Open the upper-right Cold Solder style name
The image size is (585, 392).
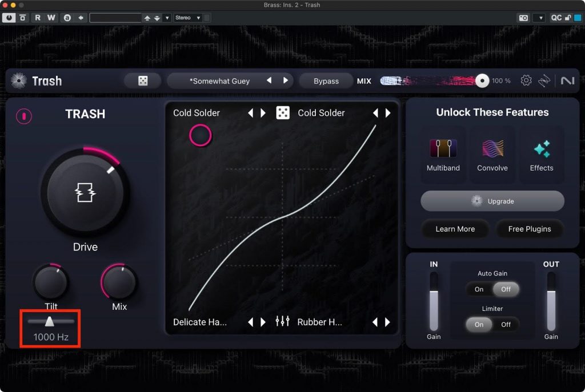[321, 113]
